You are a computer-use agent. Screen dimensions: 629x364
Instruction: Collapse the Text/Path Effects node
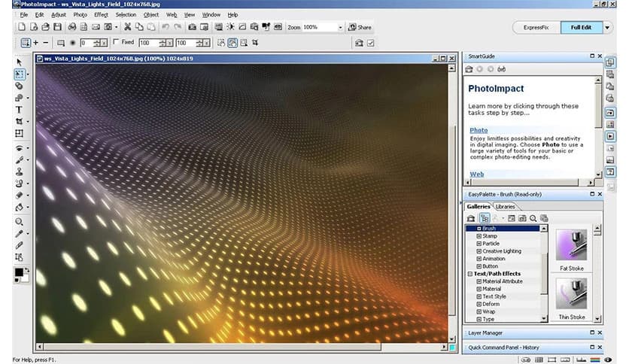click(470, 274)
